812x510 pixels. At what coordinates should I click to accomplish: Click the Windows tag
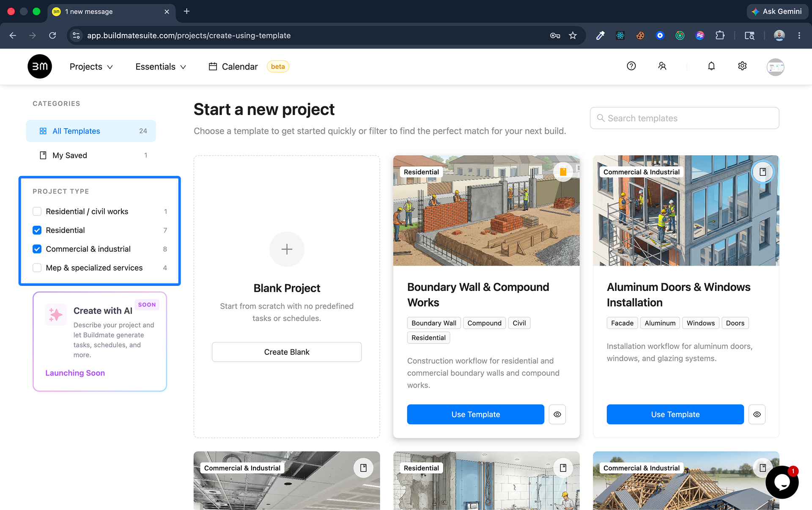(x=700, y=323)
